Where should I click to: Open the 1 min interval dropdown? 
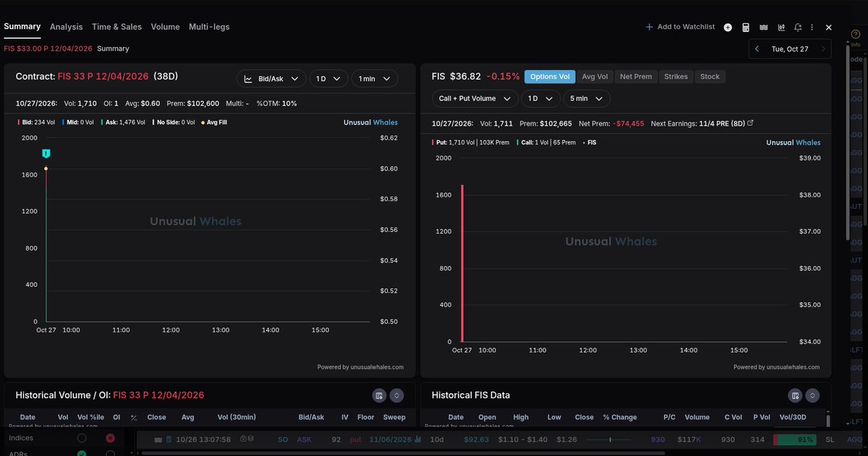tap(374, 79)
